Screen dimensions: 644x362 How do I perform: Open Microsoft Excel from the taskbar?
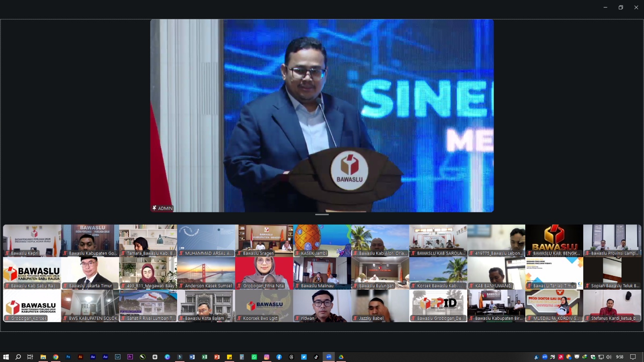pyautogui.click(x=204, y=357)
